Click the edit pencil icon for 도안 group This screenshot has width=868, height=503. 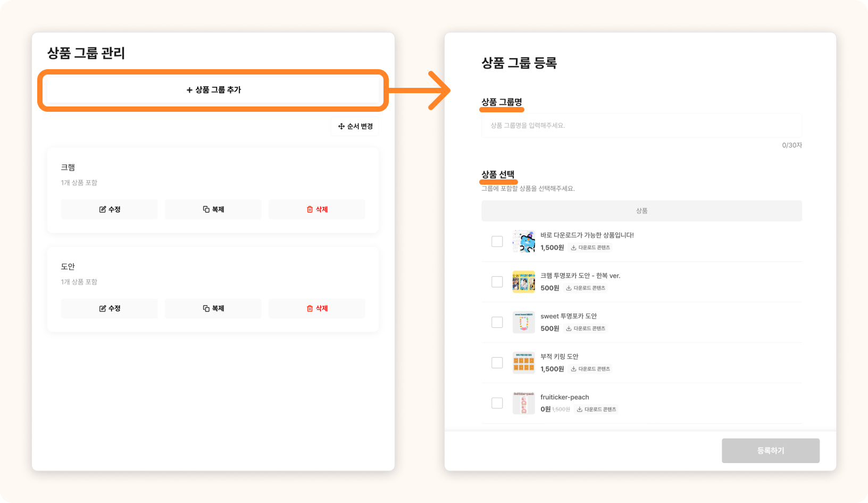(x=103, y=309)
